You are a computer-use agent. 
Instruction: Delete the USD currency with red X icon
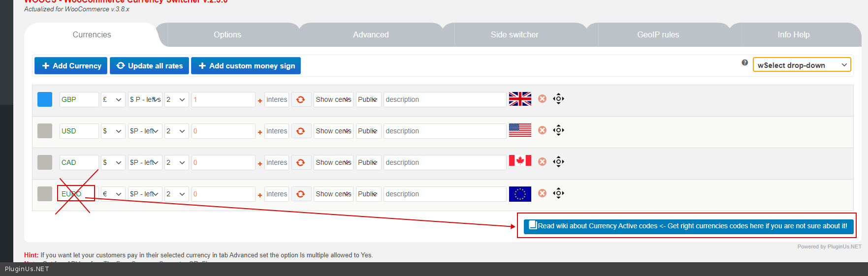click(542, 130)
